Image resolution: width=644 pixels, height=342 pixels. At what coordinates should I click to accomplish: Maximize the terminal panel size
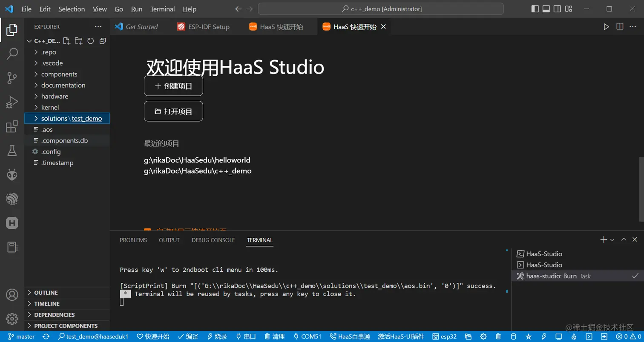point(624,240)
